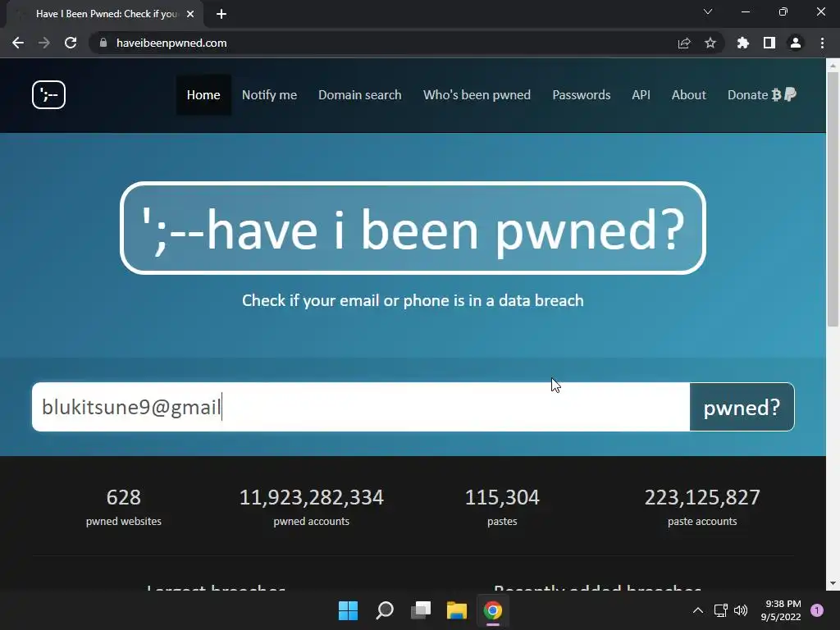Submit search with the pwned? button

point(742,407)
